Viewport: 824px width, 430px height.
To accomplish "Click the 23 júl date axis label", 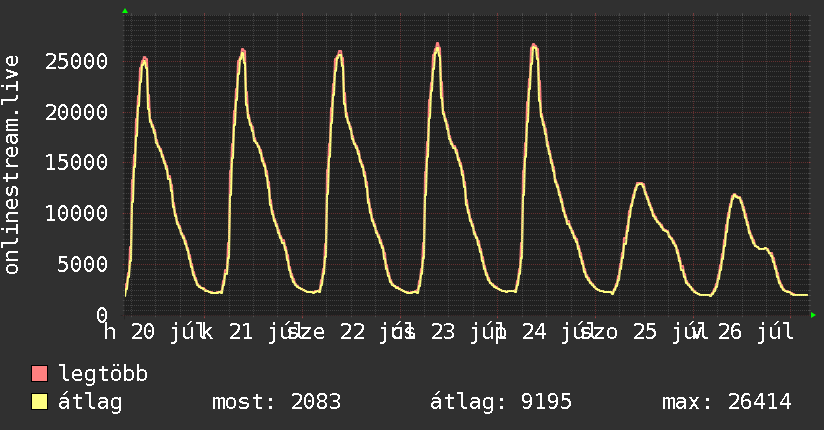I will coord(466,332).
